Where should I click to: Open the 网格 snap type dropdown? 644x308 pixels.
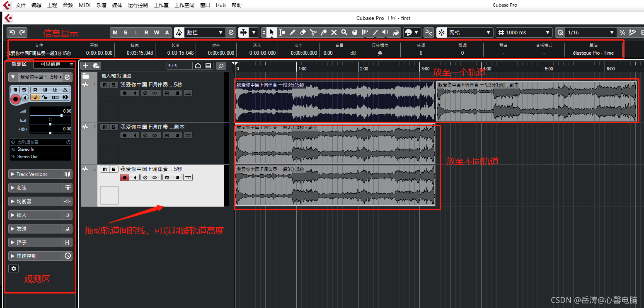470,32
